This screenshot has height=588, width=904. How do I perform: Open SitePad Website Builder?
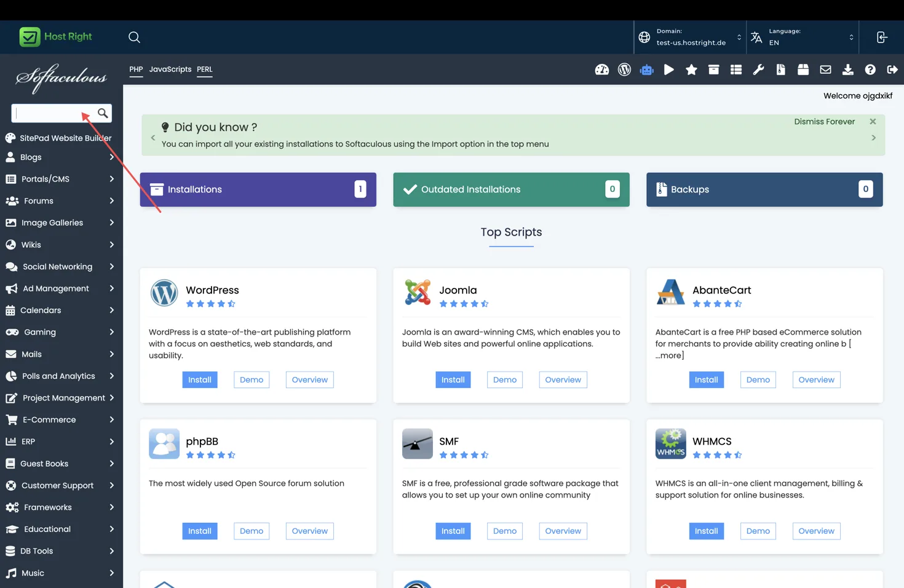pyautogui.click(x=59, y=138)
